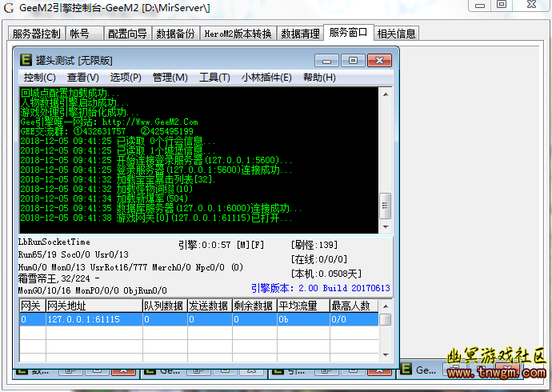Click the log line 数据库服务器(127.0.0.1:6000)连接成功

click(x=161, y=208)
